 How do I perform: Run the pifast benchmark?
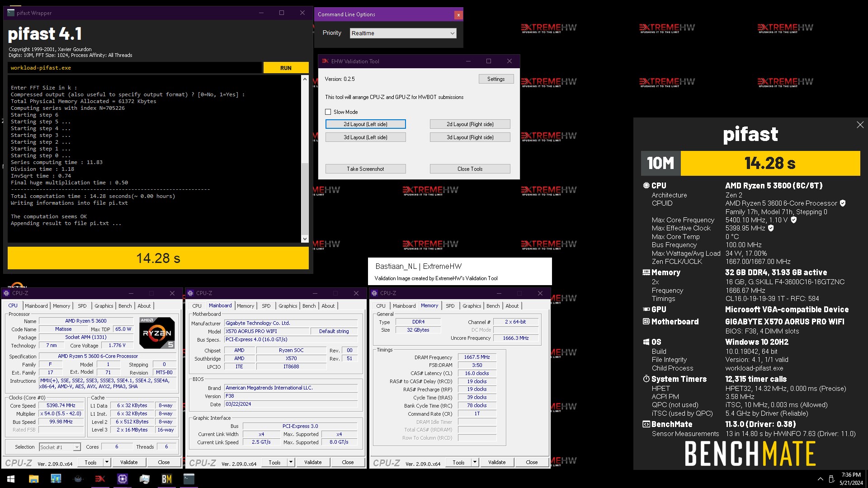(x=286, y=68)
